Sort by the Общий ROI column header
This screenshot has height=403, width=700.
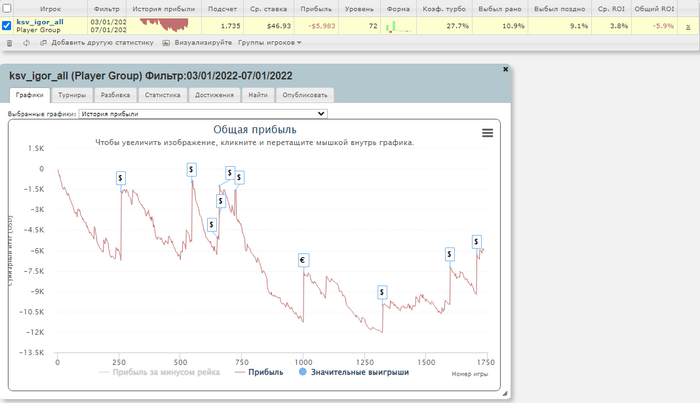coord(654,8)
